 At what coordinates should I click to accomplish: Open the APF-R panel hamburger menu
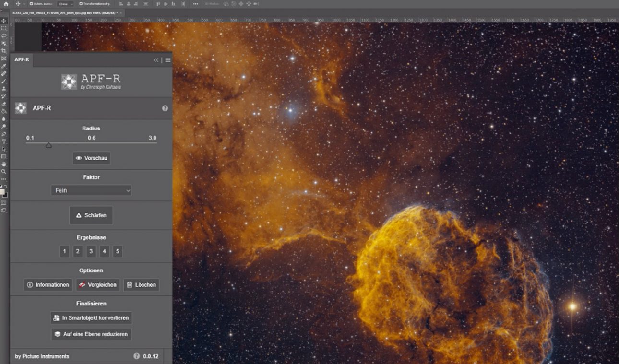(168, 60)
